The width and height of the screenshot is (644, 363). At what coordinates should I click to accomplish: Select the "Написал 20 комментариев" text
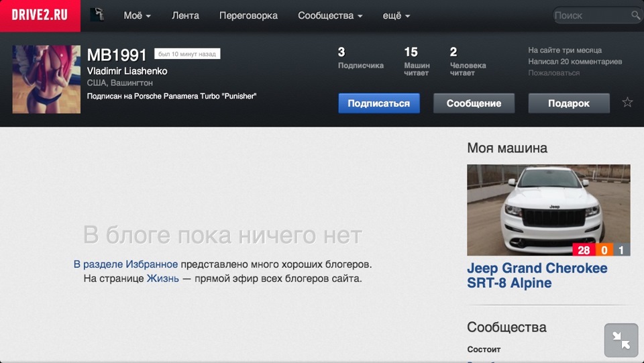pyautogui.click(x=575, y=62)
